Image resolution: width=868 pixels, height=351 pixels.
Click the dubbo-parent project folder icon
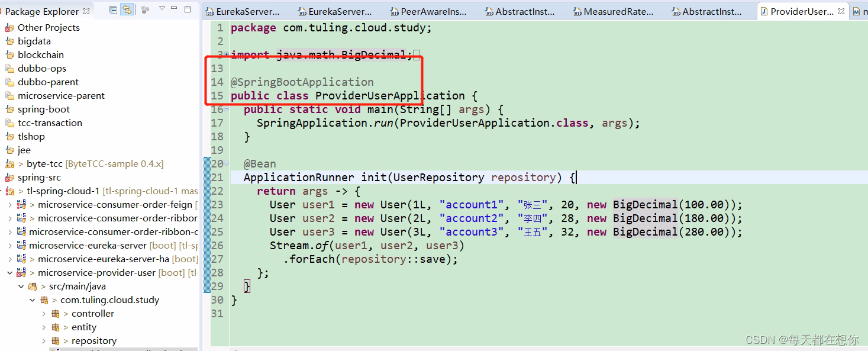9,82
